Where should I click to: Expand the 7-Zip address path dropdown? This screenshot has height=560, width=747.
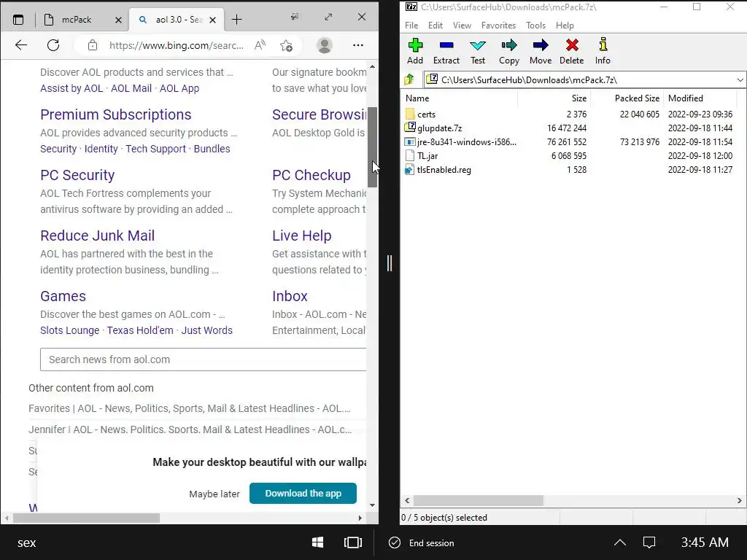[740, 80]
